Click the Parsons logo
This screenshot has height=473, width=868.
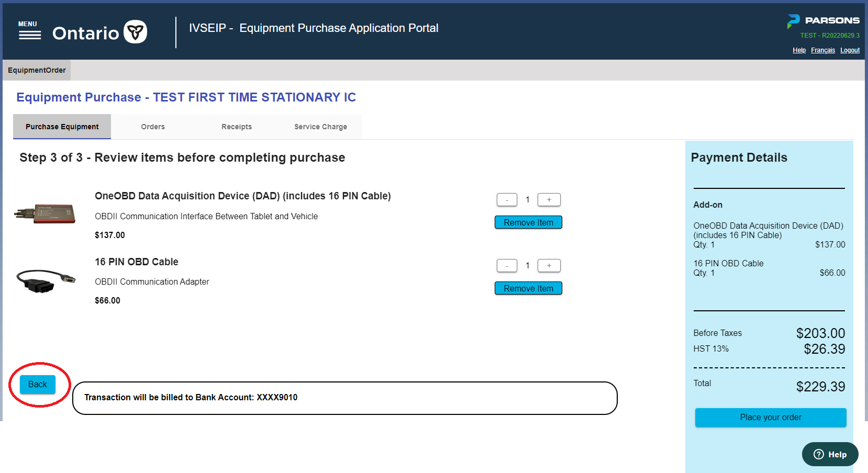click(823, 21)
